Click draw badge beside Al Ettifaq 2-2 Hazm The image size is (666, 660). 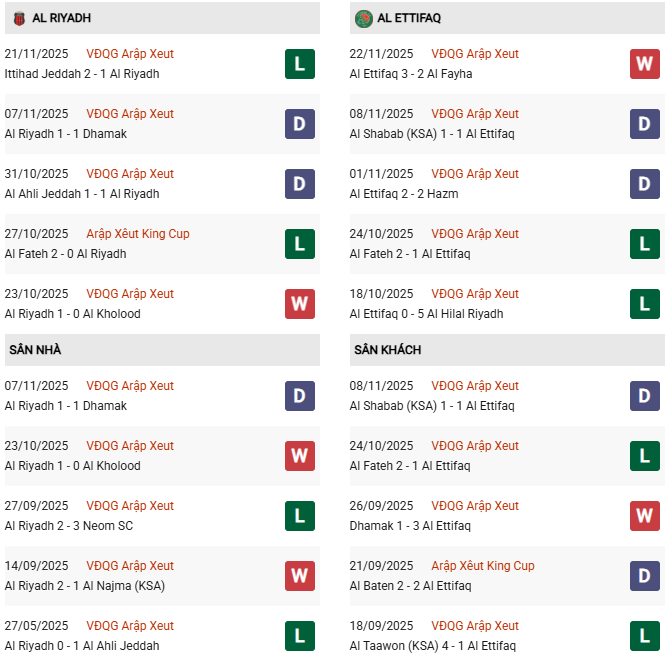644,184
